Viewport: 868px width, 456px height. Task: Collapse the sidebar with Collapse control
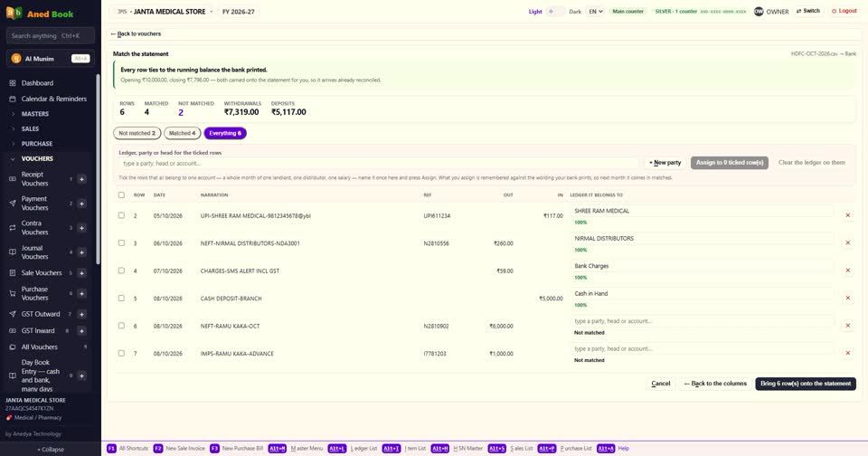[x=51, y=450]
